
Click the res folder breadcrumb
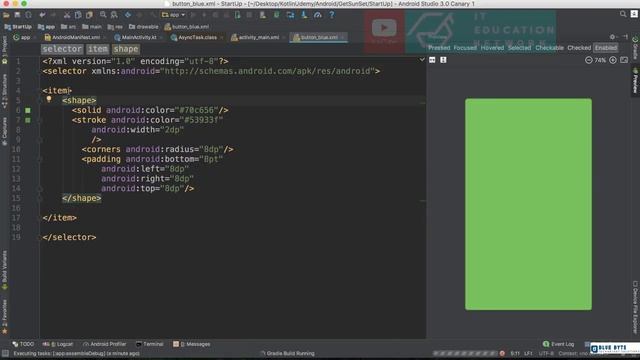click(x=115, y=27)
